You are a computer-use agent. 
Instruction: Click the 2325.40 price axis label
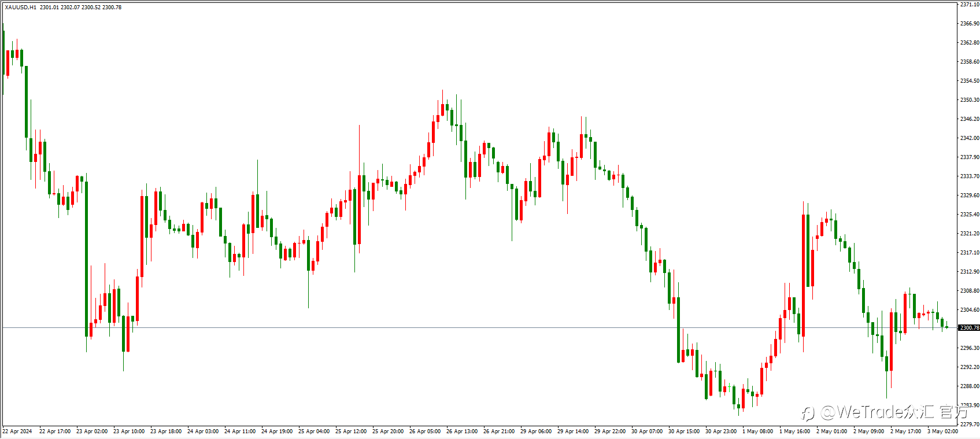970,215
